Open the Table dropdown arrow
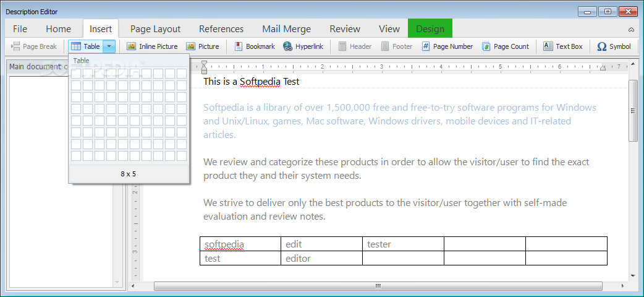644x297 pixels. click(x=109, y=46)
